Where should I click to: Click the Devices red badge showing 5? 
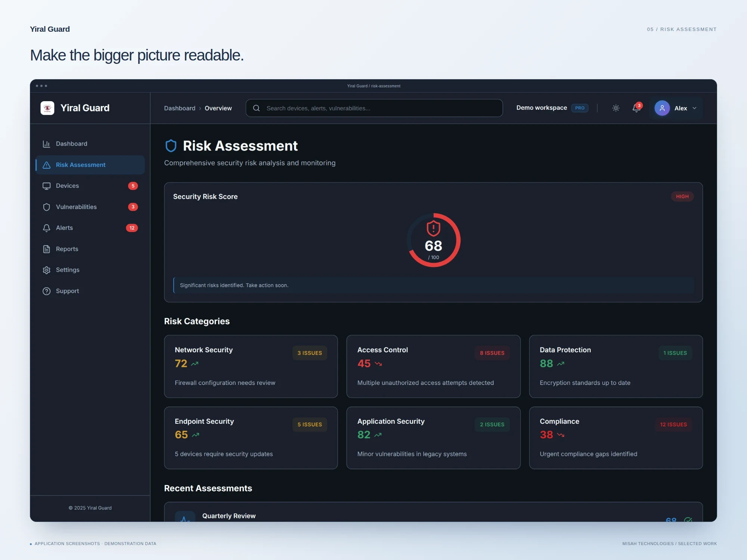133,186
